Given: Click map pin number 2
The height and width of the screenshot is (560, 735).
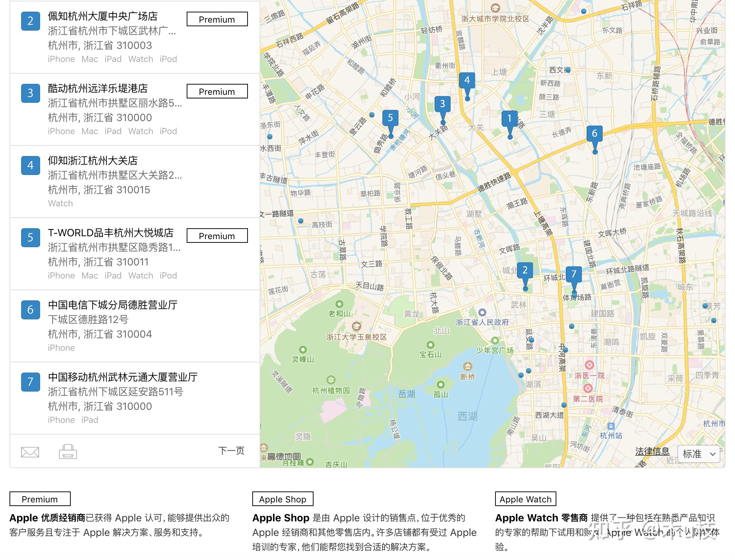Looking at the screenshot, I should (x=525, y=271).
